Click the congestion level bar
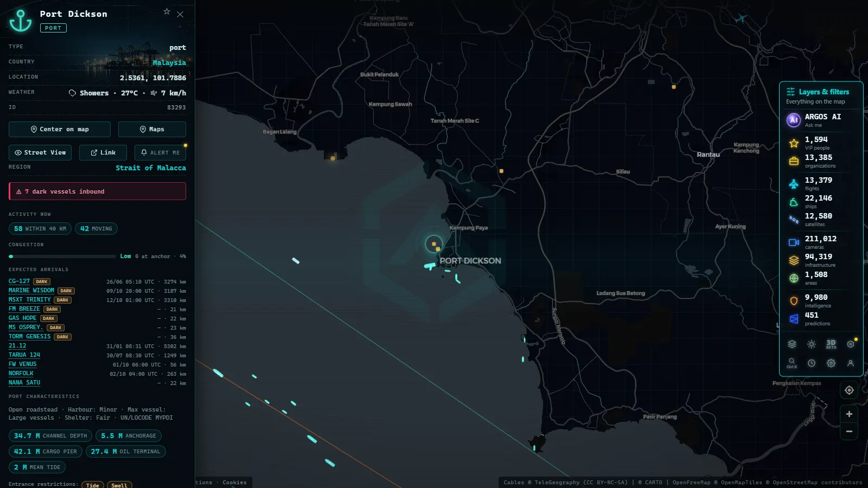868x488 pixels. click(62, 256)
